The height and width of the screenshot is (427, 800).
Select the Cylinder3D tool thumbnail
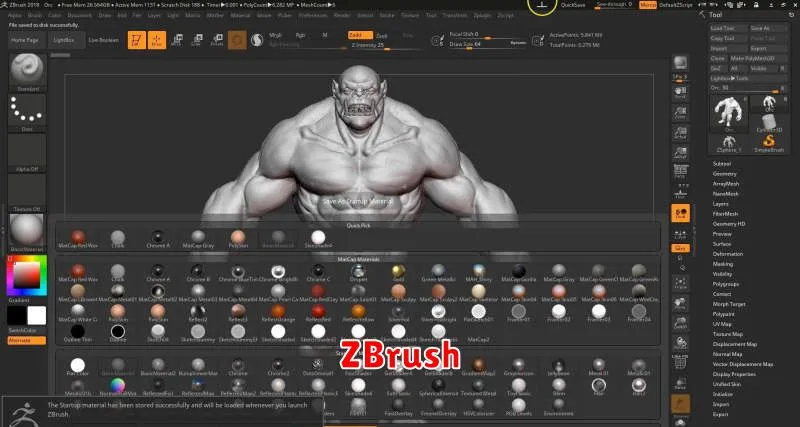pos(768,124)
